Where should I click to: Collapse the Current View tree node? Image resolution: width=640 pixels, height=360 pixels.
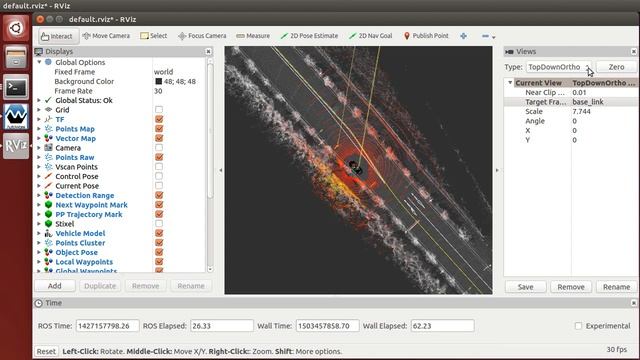click(510, 82)
